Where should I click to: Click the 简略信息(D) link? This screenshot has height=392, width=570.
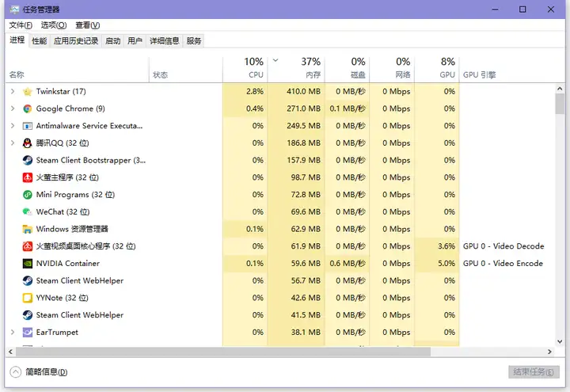pos(47,372)
